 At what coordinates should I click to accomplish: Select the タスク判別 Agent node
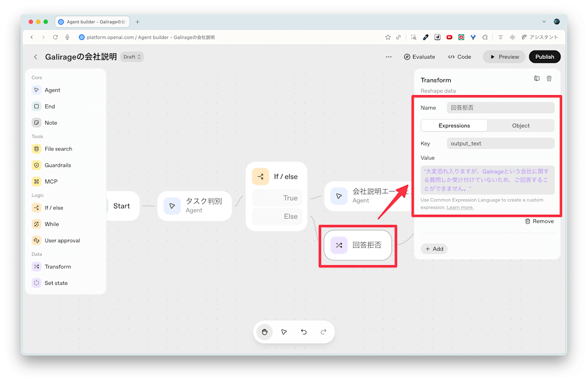195,206
